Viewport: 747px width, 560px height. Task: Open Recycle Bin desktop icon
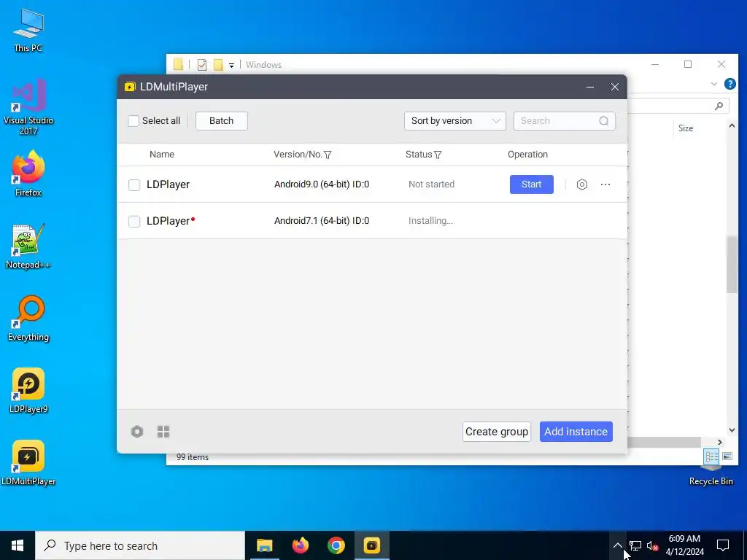click(x=711, y=476)
